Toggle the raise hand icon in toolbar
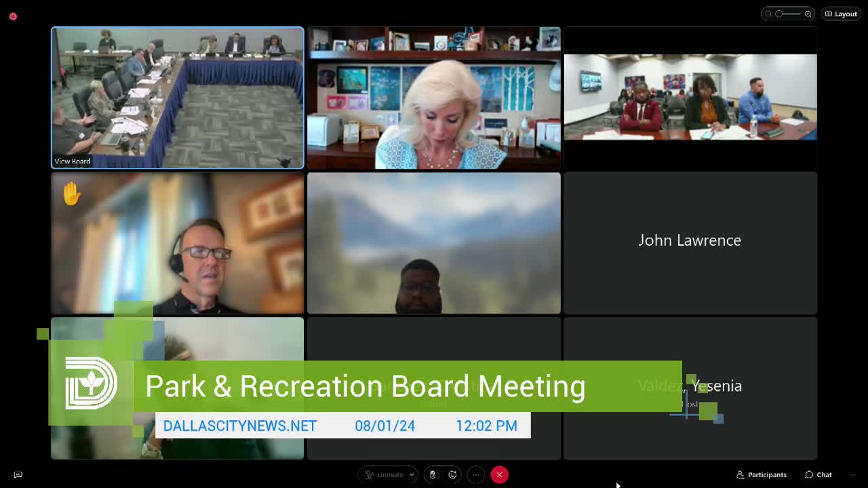 [433, 474]
